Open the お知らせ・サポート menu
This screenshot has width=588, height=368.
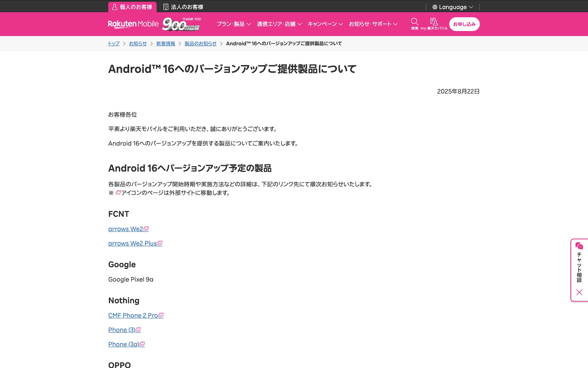[373, 24]
